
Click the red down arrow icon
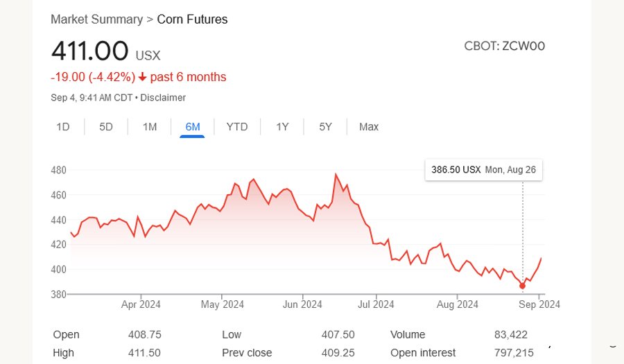point(142,77)
